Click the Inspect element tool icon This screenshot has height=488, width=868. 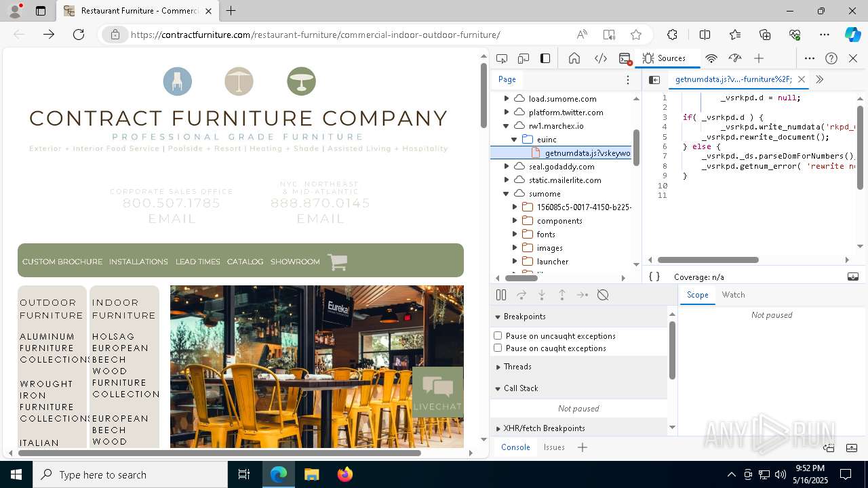pyautogui.click(x=502, y=58)
